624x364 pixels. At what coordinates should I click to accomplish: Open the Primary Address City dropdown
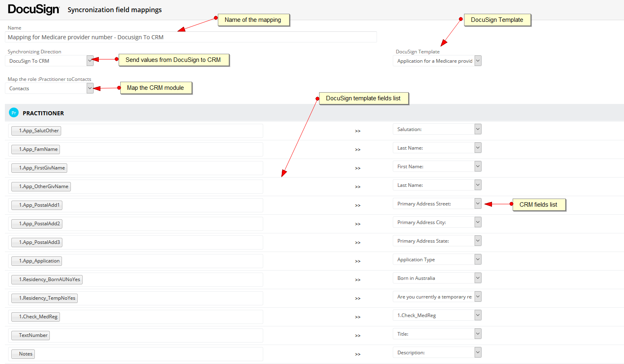(437, 222)
